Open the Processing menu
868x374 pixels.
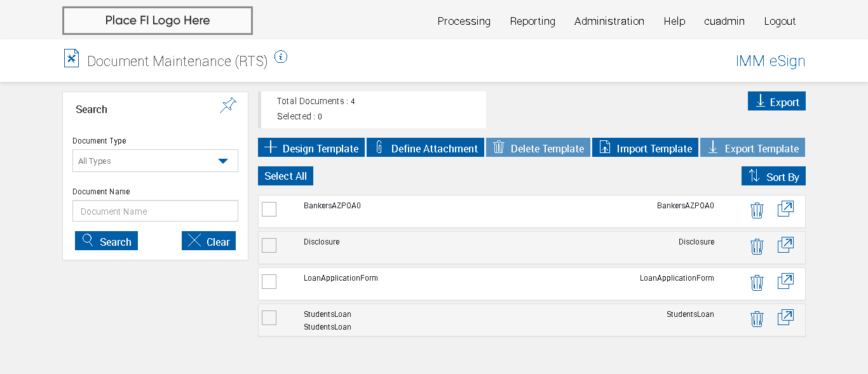pyautogui.click(x=464, y=21)
